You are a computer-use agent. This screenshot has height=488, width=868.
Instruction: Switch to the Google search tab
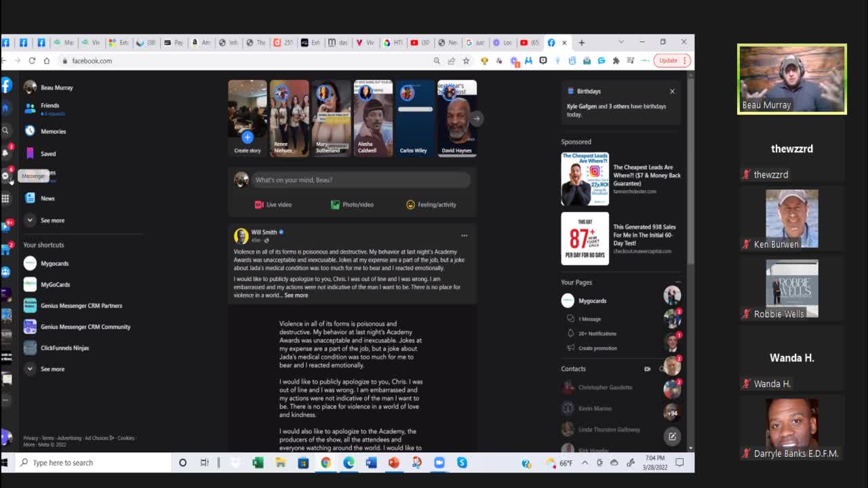click(475, 43)
